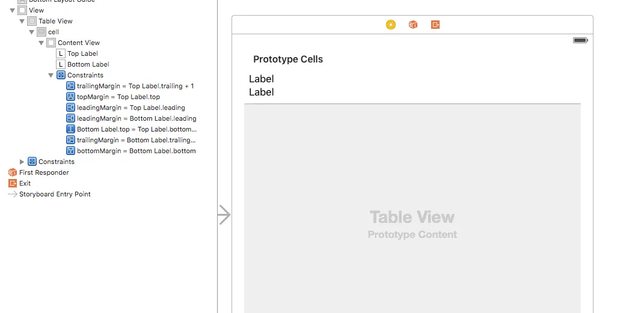Expand the collapsed Constraints group under View
Image resolution: width=644 pixels, height=313 pixels.
pos(22,162)
